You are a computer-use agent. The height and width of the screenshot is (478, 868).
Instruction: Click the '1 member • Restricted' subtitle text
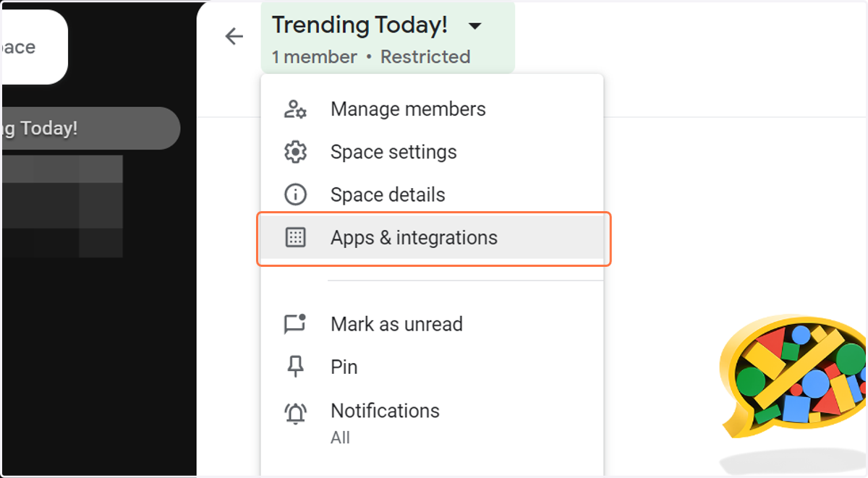click(371, 56)
